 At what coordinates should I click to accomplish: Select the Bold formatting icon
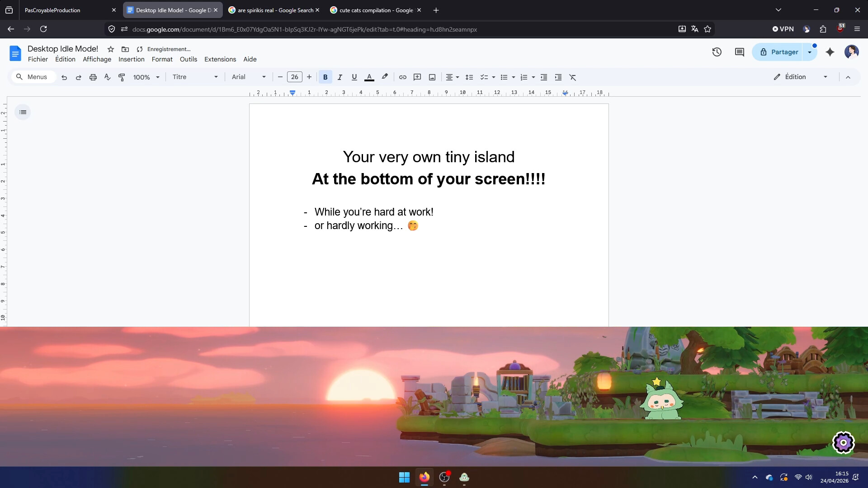325,77
